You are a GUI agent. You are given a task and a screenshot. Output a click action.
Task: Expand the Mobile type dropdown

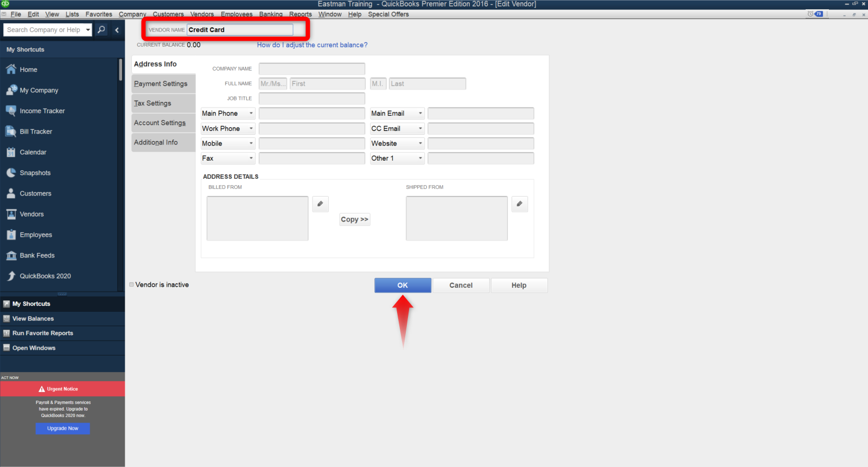tap(251, 143)
